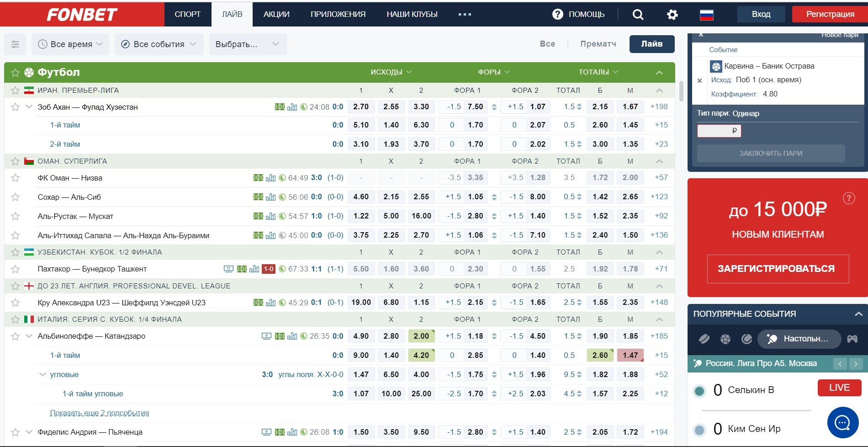The width and height of the screenshot is (868, 447).
Task: Favorite Кру Александра U23 match star
Action: pyautogui.click(x=15, y=303)
